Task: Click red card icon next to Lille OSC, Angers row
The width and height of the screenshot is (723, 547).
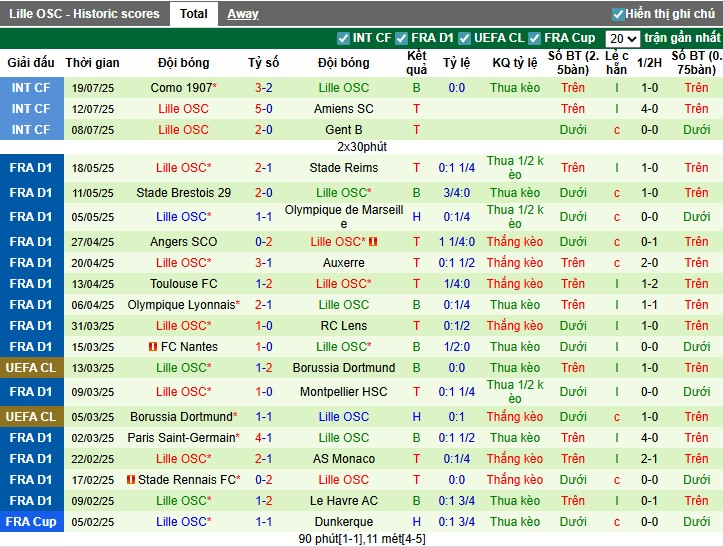Action: pyautogui.click(x=373, y=241)
